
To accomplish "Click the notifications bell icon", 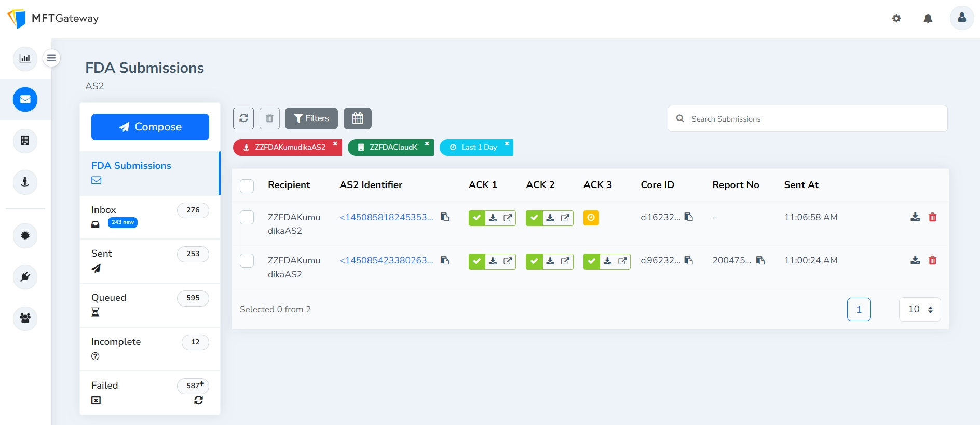I will point(928,19).
